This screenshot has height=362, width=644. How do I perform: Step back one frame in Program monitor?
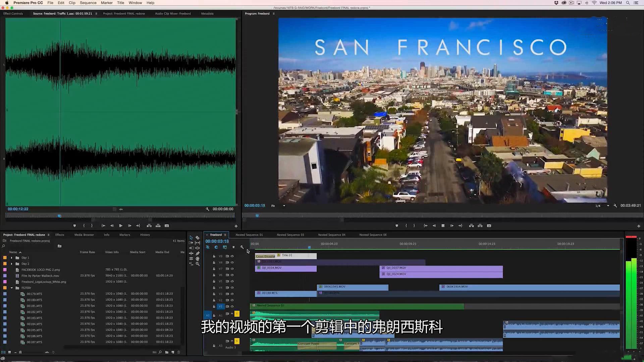click(x=434, y=226)
